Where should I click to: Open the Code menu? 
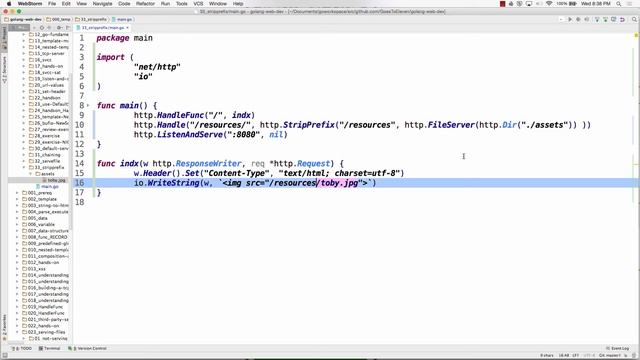[124, 4]
